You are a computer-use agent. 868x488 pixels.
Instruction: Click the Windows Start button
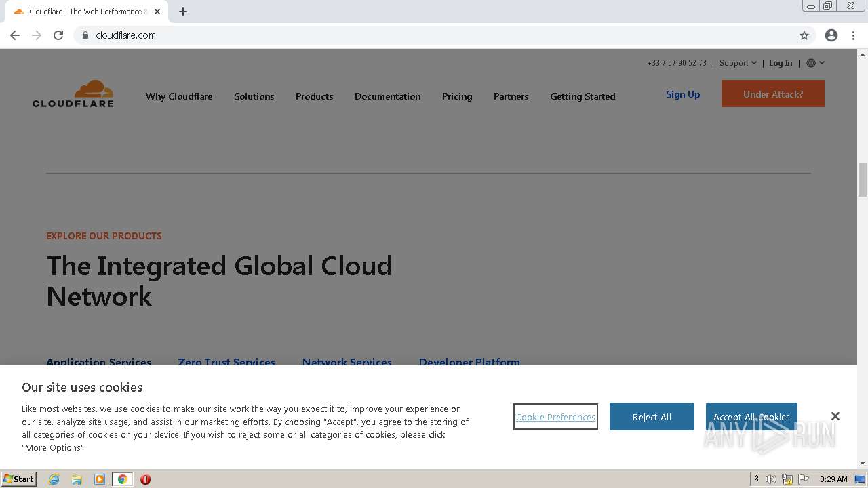point(19,479)
